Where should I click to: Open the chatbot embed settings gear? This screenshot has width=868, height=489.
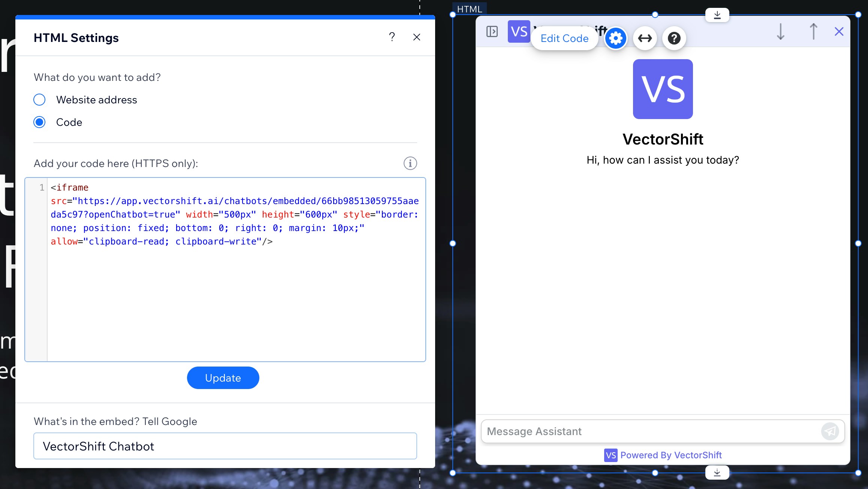pos(616,38)
